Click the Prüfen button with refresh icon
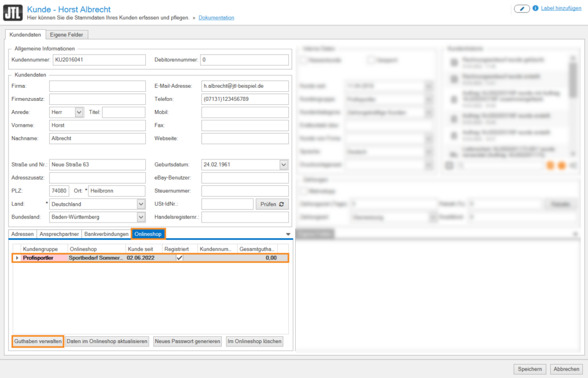 (x=272, y=204)
